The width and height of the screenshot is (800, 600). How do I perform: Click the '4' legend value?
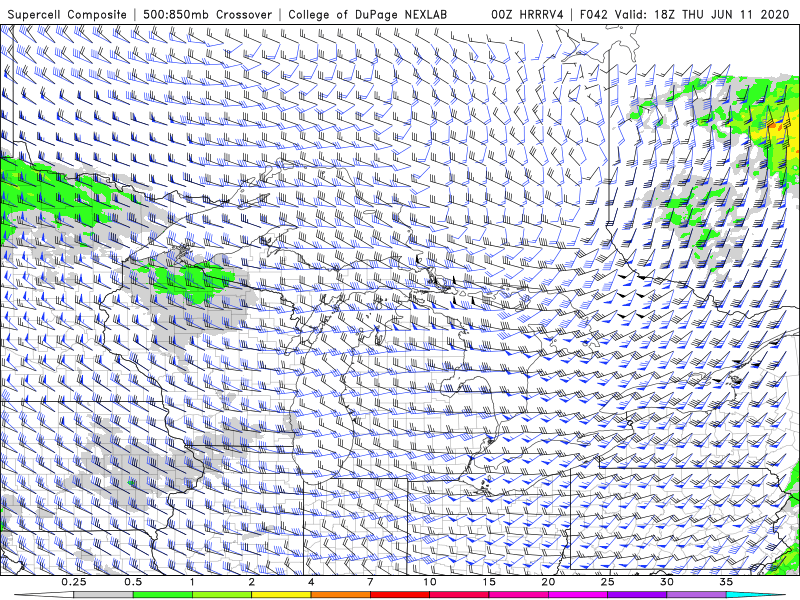point(311,582)
